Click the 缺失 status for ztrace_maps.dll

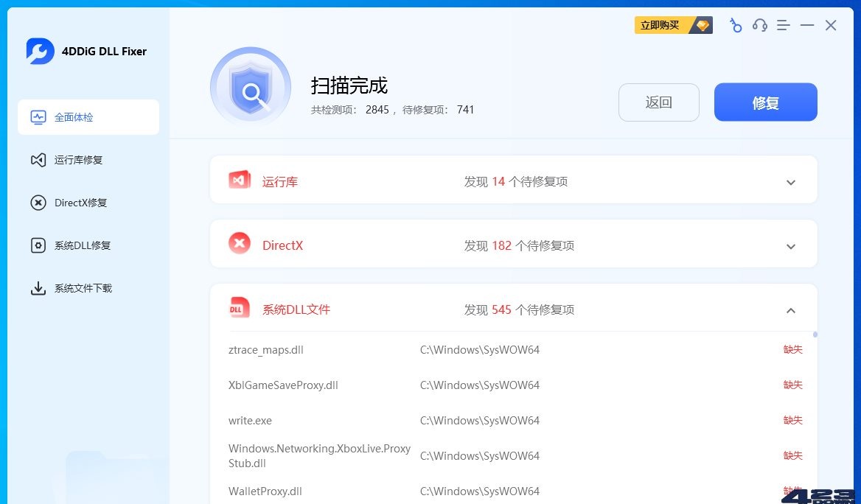[x=793, y=349]
